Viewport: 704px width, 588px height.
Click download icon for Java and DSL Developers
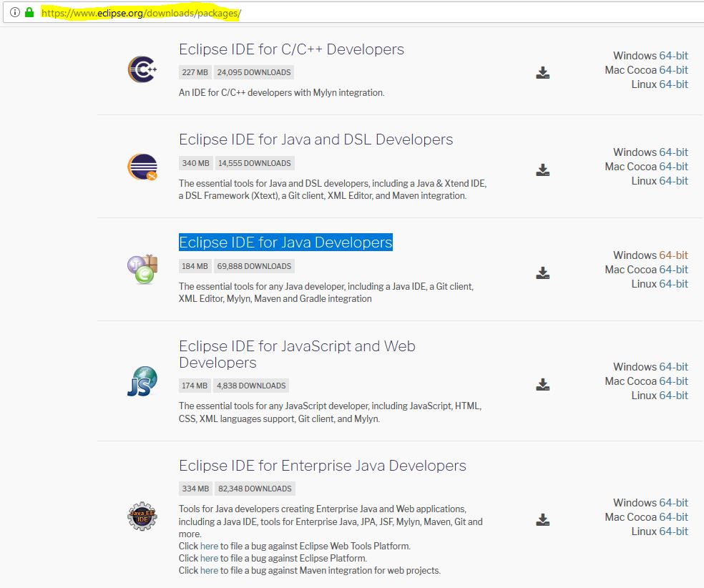point(543,170)
